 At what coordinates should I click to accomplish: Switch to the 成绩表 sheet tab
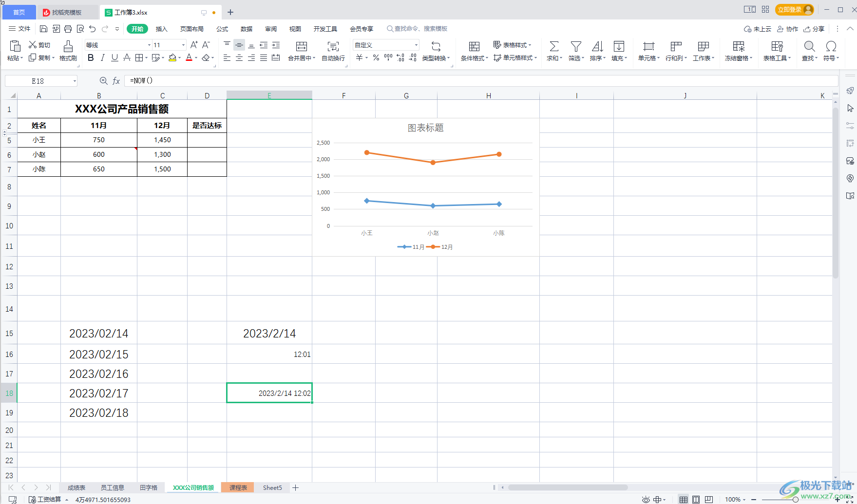[76, 487]
